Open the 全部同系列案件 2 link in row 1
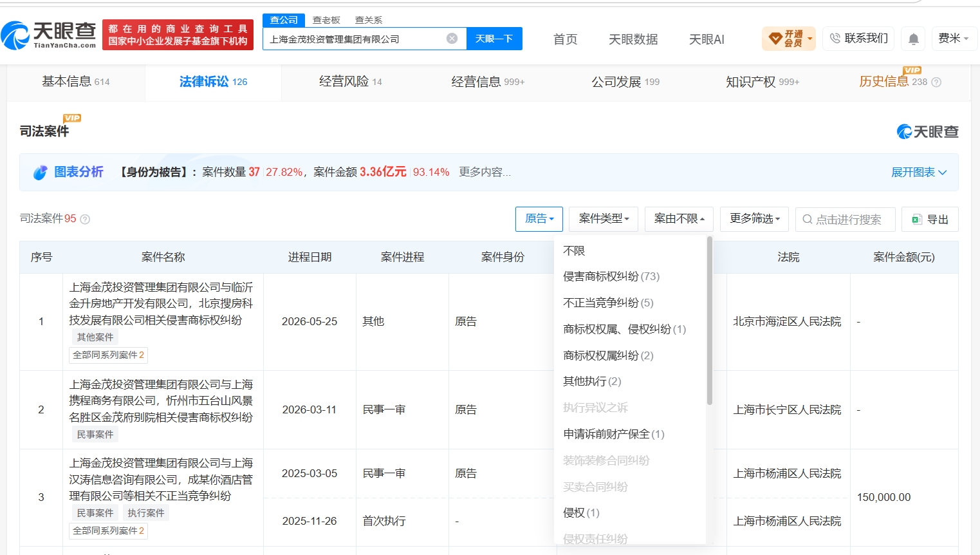Viewport: 980px width, 555px height. 108,355
